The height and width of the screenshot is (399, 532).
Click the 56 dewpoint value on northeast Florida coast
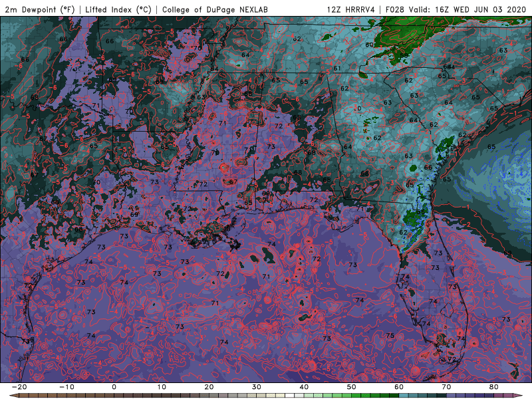(420, 211)
